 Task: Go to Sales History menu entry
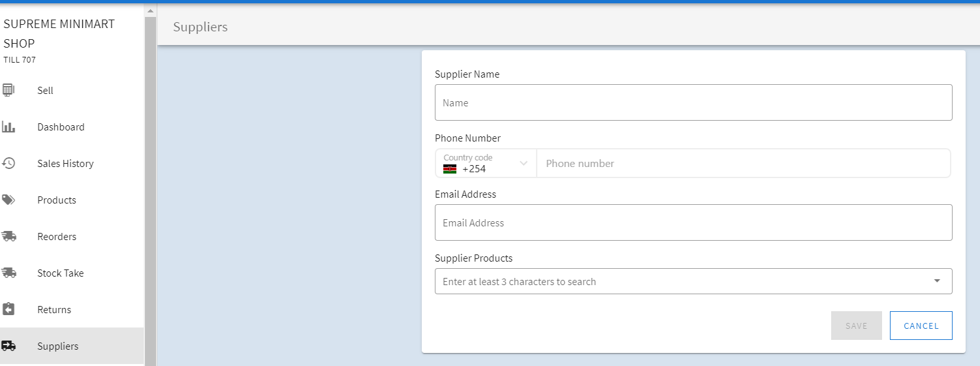(x=65, y=164)
